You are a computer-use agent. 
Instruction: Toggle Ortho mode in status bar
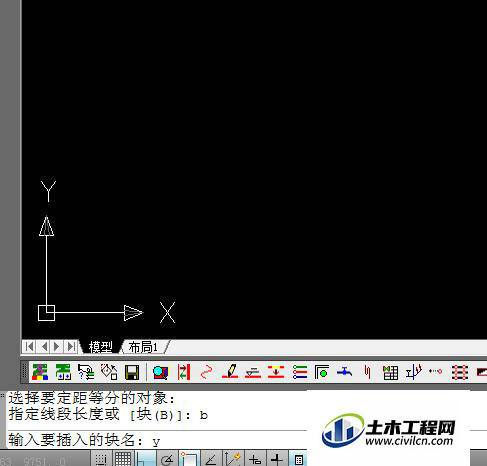click(145, 459)
